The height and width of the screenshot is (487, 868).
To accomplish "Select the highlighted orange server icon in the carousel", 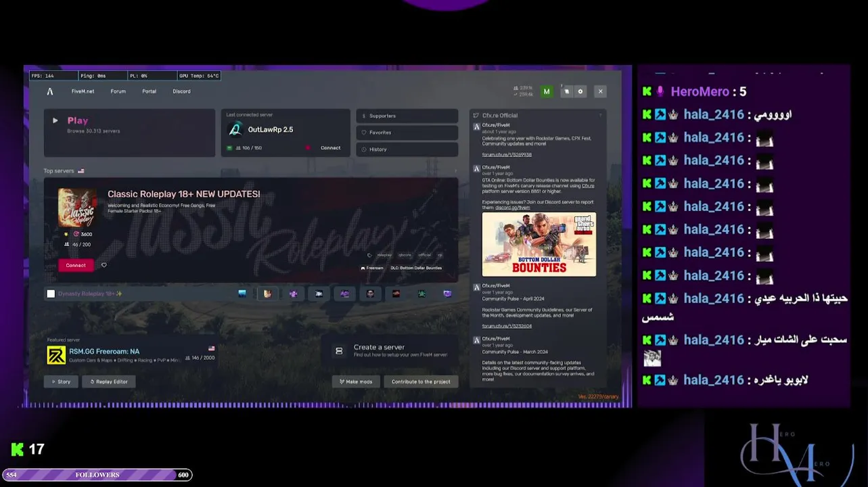I will pyautogui.click(x=267, y=294).
